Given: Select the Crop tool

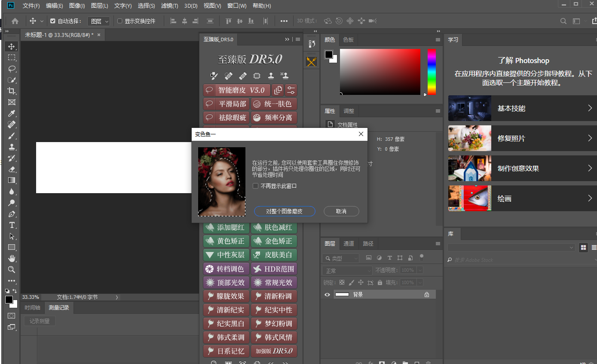Looking at the screenshot, I should tap(12, 91).
